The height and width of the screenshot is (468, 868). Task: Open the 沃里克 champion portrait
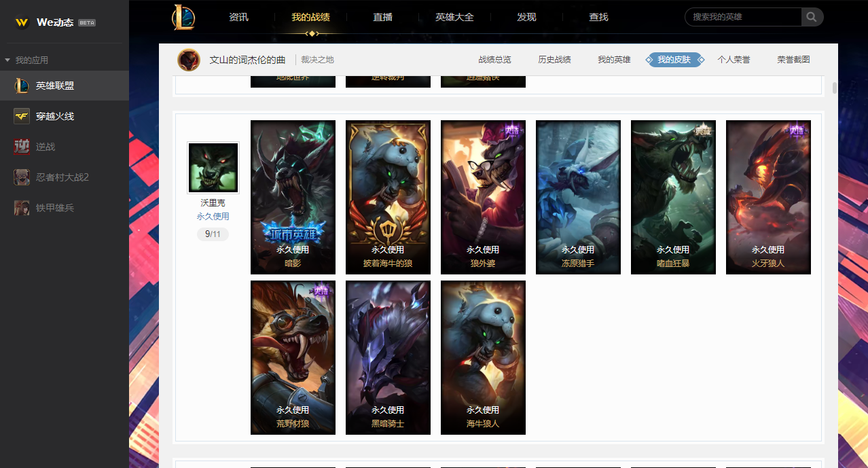tap(213, 168)
